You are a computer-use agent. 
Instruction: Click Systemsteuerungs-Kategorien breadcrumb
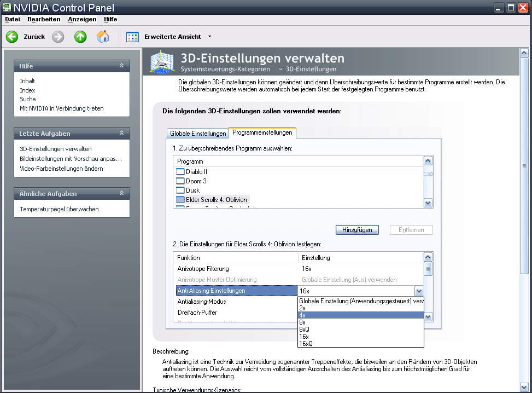click(225, 69)
